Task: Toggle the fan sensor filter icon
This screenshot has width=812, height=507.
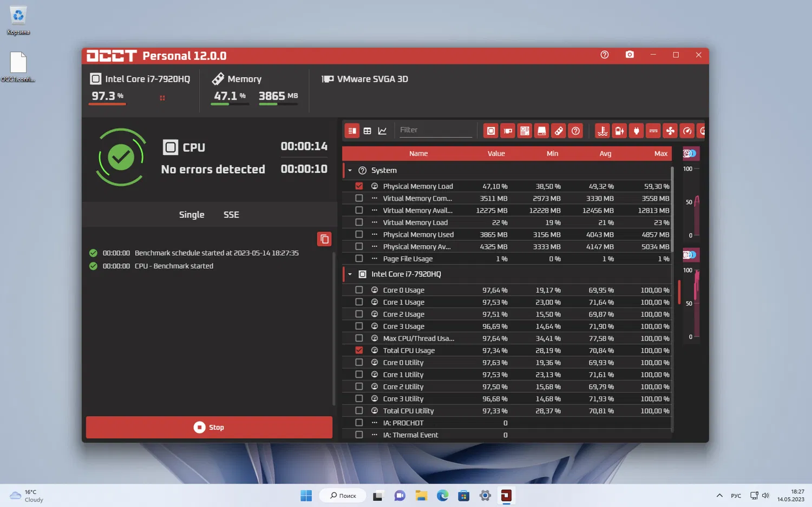Action: tap(670, 130)
